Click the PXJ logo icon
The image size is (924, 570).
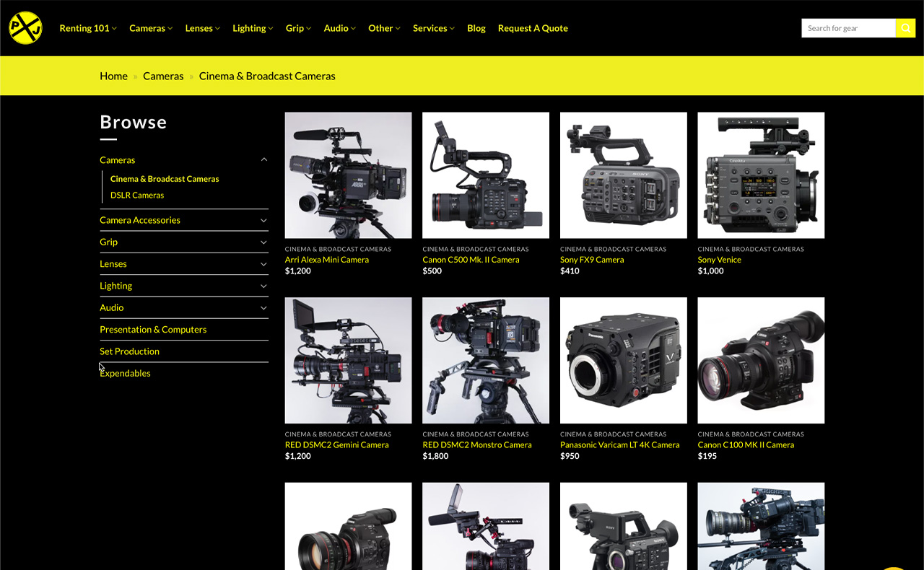(x=25, y=28)
